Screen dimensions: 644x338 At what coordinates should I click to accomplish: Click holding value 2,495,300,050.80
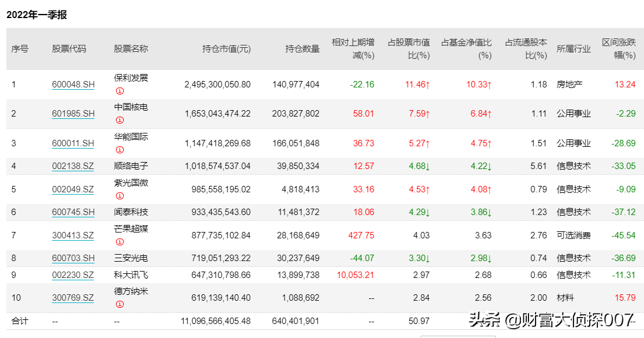pyautogui.click(x=218, y=85)
